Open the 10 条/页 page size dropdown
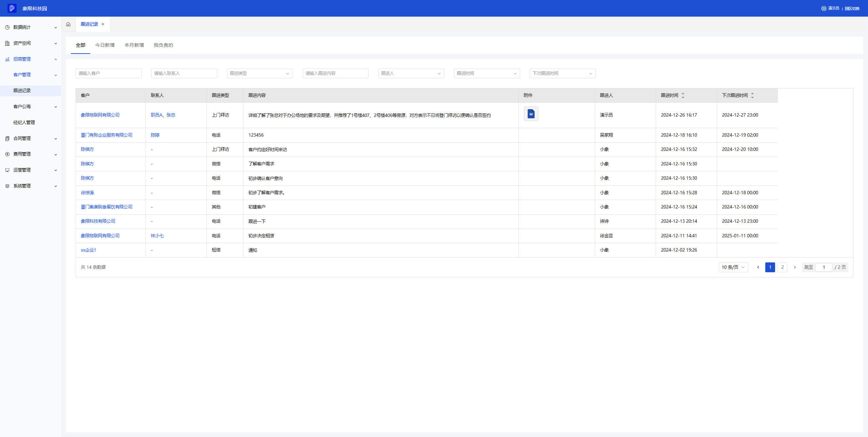868x437 pixels. 733,267
